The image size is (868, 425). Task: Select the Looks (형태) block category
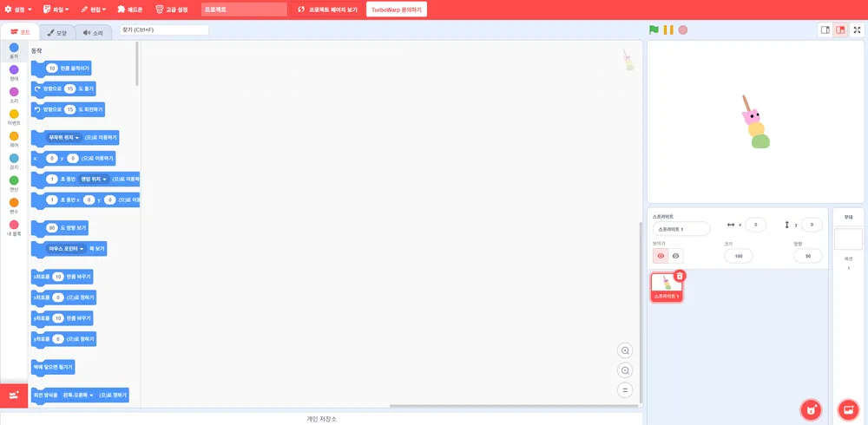coord(14,73)
